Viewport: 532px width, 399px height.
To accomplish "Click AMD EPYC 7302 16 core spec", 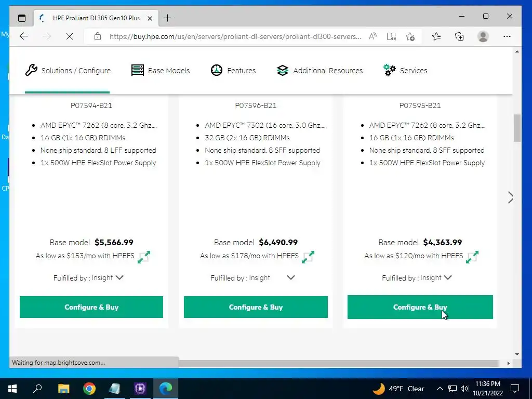I will [265, 126].
